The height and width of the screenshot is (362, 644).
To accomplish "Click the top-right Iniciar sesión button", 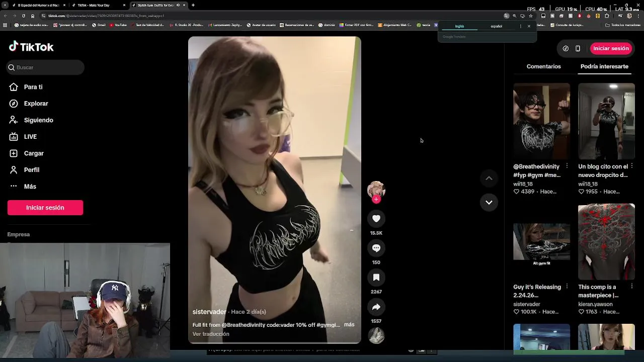I will pos(611,48).
